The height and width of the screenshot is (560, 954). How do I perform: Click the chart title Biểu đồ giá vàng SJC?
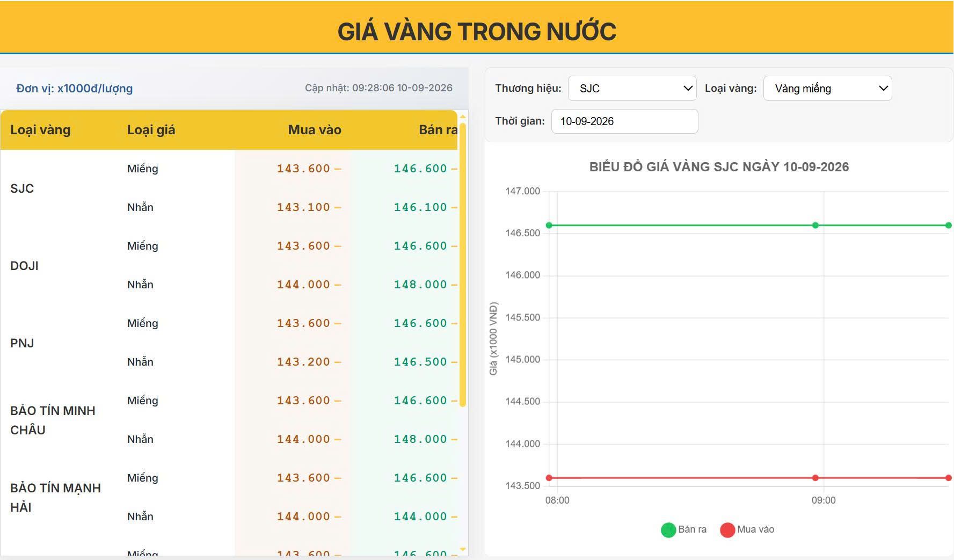tap(719, 167)
